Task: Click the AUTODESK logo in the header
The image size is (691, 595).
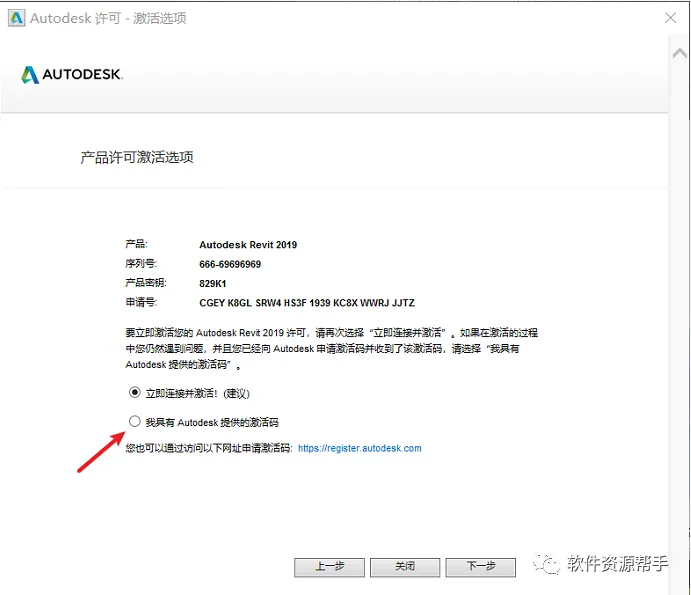Action: [x=72, y=74]
